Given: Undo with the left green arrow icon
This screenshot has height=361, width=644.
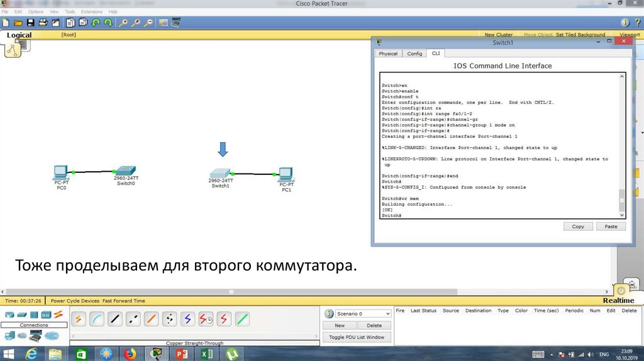Looking at the screenshot, I should [96, 23].
